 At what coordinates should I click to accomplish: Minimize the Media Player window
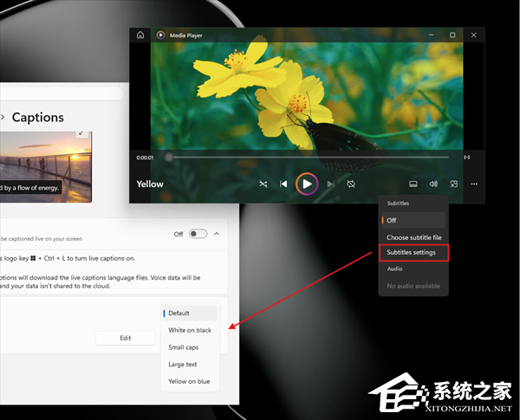pos(431,35)
